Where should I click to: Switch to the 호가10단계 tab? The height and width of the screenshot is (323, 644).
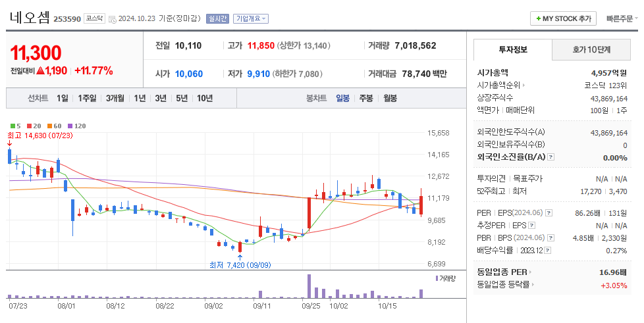[591, 49]
